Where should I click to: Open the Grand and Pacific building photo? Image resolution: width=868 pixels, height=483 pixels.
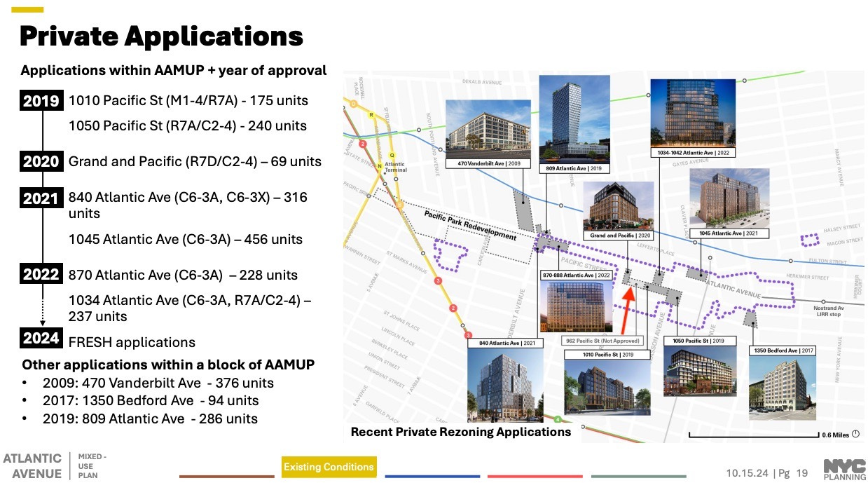[618, 206]
